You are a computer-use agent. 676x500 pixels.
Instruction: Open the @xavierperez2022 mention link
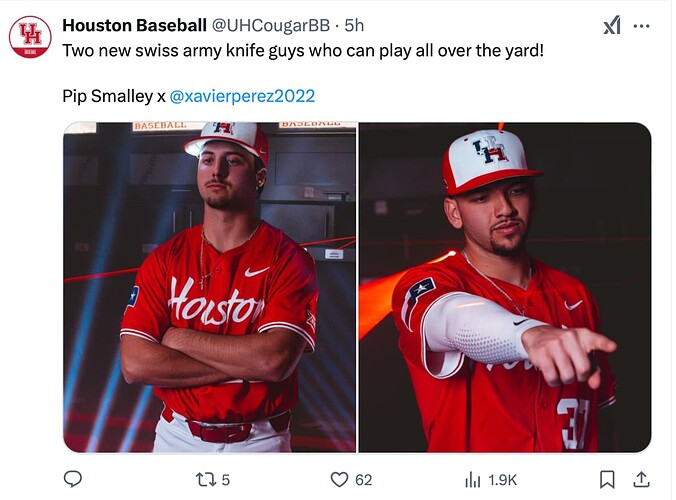(x=242, y=96)
